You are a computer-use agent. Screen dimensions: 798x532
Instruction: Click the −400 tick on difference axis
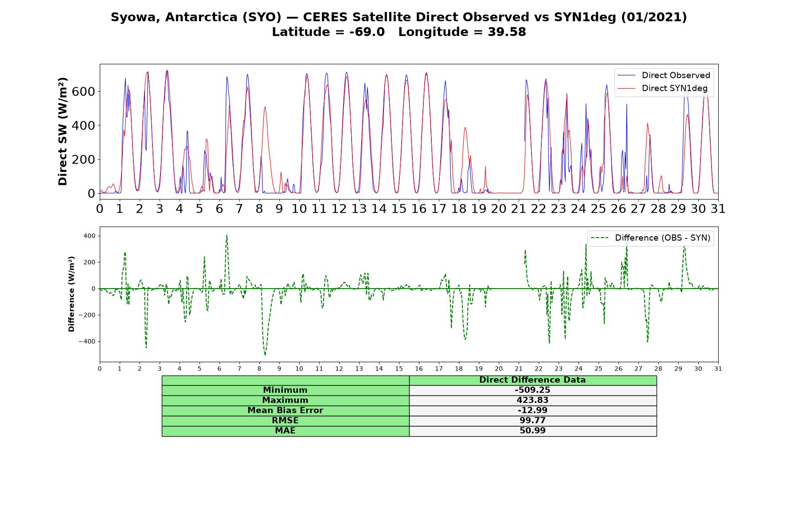point(86,342)
